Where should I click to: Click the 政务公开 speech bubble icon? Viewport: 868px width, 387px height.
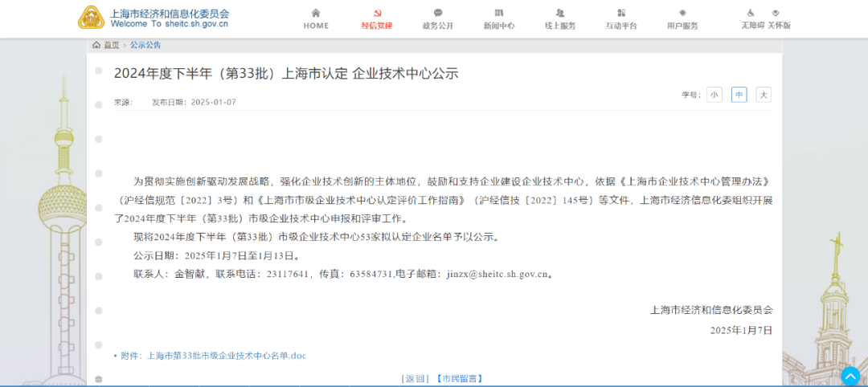[438, 13]
